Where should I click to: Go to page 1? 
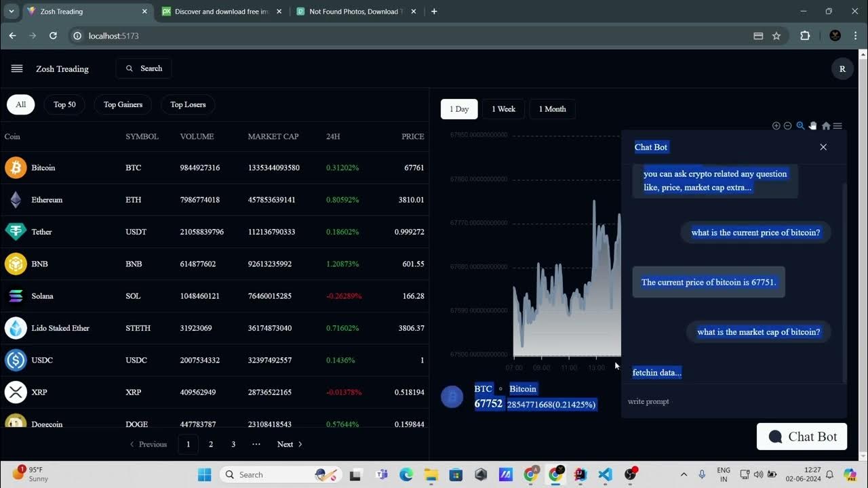188,444
